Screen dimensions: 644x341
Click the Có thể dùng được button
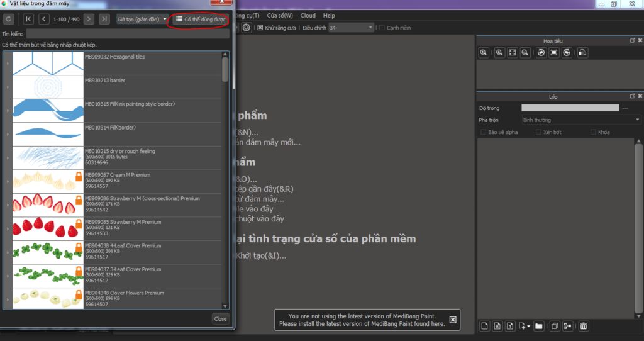(200, 20)
